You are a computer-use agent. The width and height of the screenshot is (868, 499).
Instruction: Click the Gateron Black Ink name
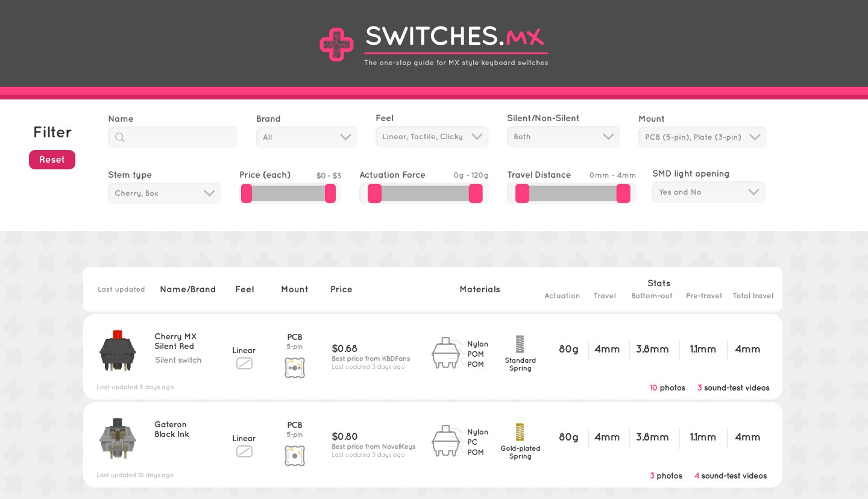[172, 429]
